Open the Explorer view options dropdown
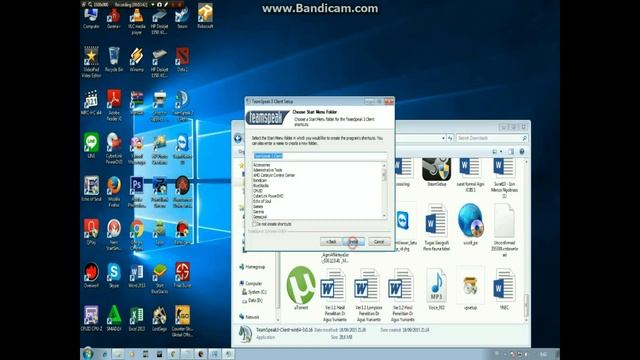 click(x=501, y=152)
